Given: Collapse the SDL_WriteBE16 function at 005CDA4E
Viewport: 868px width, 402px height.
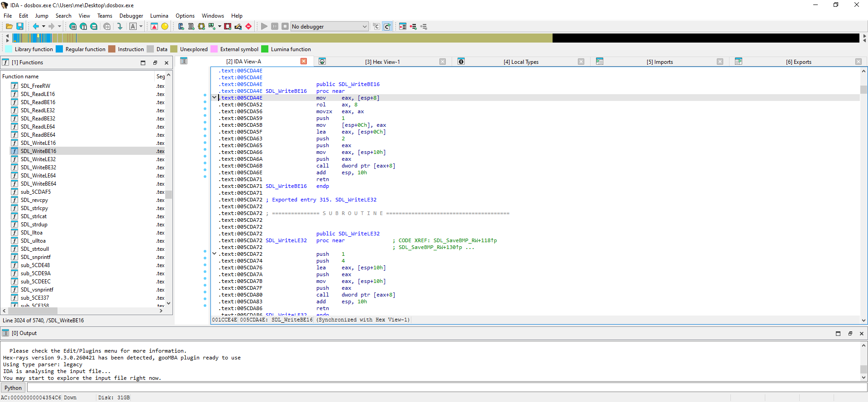Looking at the screenshot, I should 215,97.
